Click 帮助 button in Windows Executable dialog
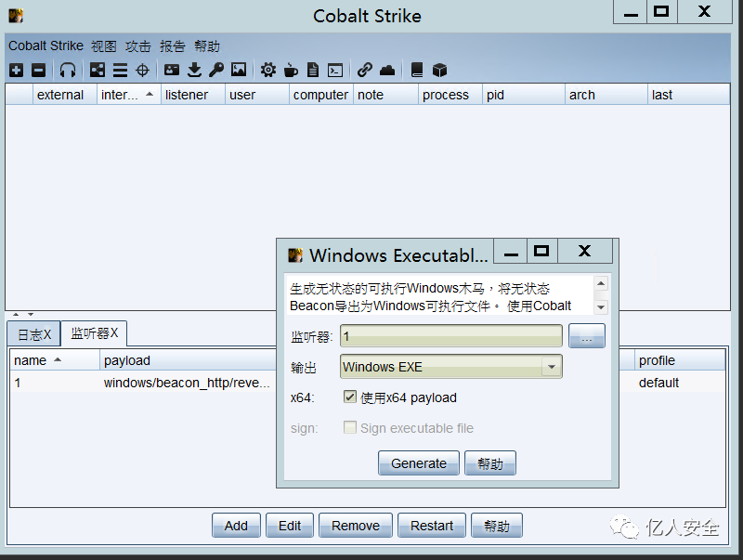743x560 pixels. (x=490, y=462)
